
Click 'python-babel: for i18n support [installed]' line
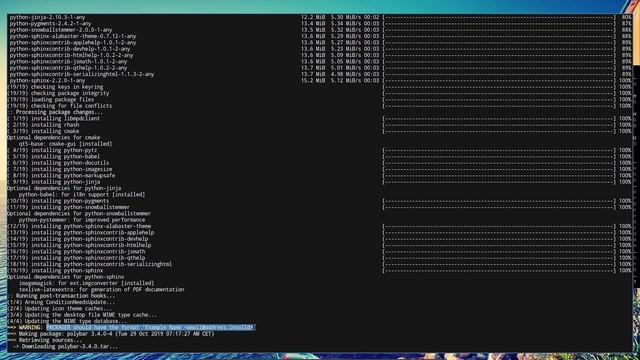tap(82, 195)
